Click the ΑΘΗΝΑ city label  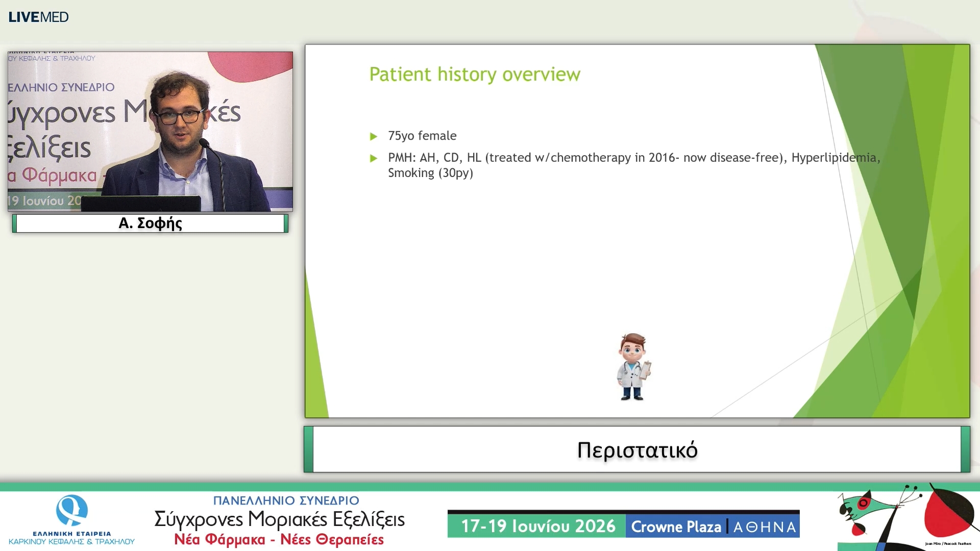(x=765, y=527)
